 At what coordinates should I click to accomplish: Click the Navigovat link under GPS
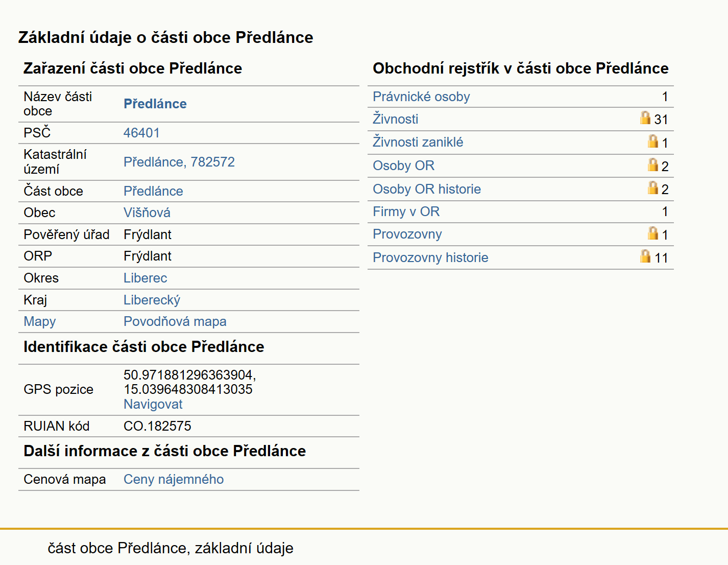point(153,404)
